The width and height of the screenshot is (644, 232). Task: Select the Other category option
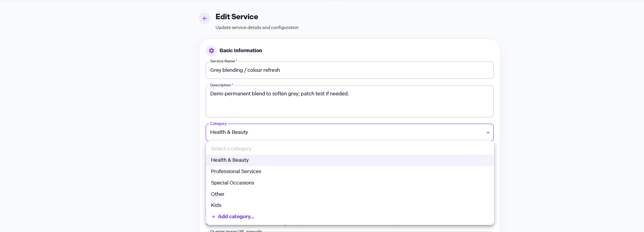[x=350, y=194]
